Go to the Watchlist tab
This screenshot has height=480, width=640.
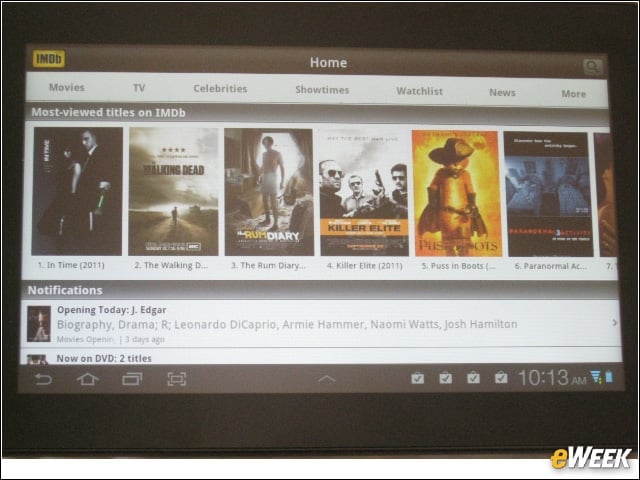click(420, 91)
